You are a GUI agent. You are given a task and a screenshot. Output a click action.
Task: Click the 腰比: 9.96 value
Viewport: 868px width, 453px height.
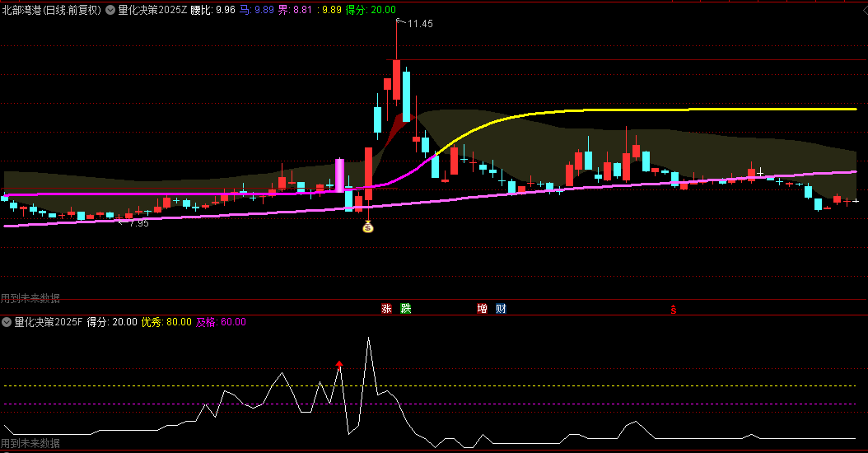click(212, 10)
